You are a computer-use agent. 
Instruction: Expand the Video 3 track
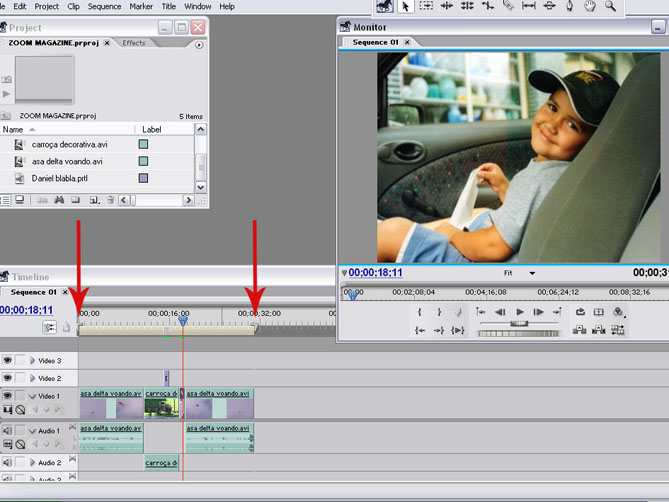coord(31,360)
